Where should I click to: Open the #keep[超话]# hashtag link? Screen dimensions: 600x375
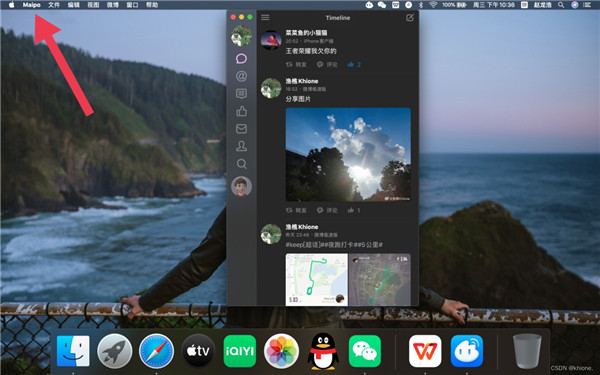tap(305, 245)
